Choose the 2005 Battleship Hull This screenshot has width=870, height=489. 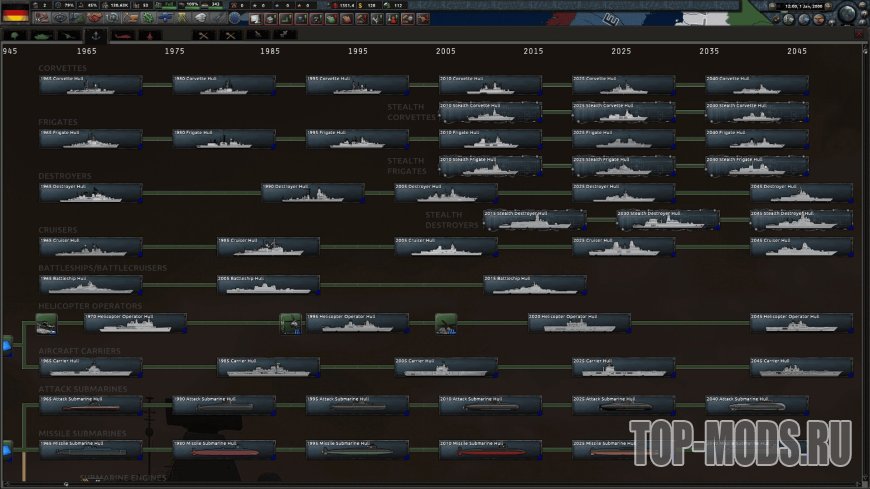268,285
